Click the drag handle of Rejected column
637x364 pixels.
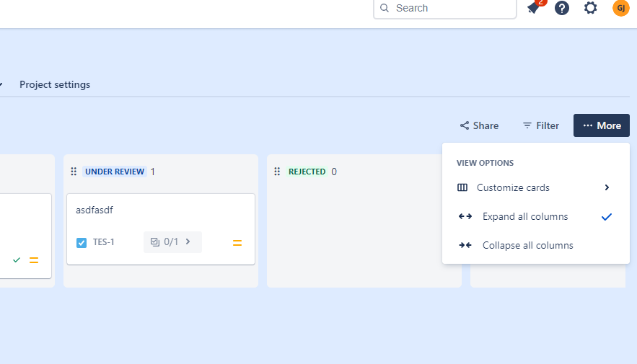click(x=277, y=172)
